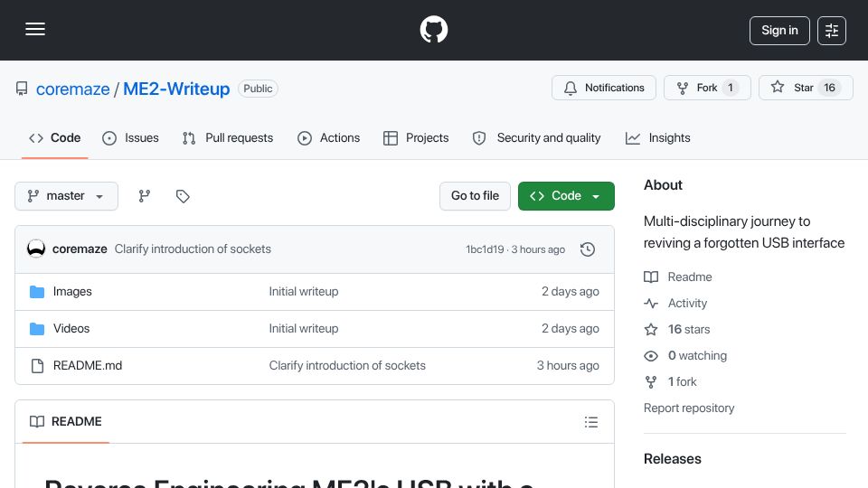
Task: Click Sign in button
Action: pyautogui.click(x=779, y=31)
